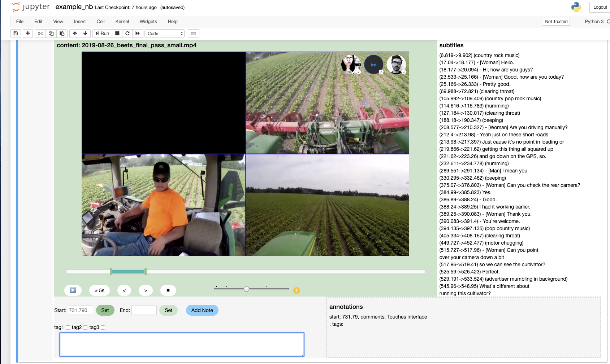Click subtitle 'Can you check the rear camera?'
The width and height of the screenshot is (610, 364).
coord(510,185)
